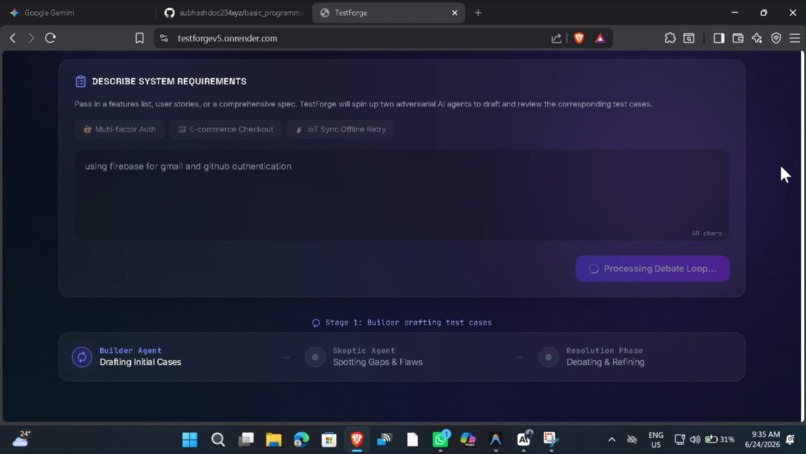Click the 50 chars counter

tap(706, 233)
